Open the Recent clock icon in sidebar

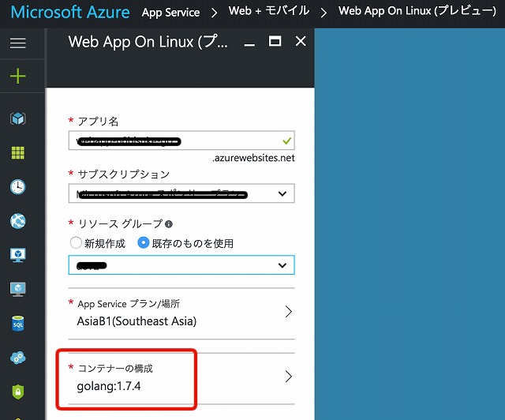17,187
